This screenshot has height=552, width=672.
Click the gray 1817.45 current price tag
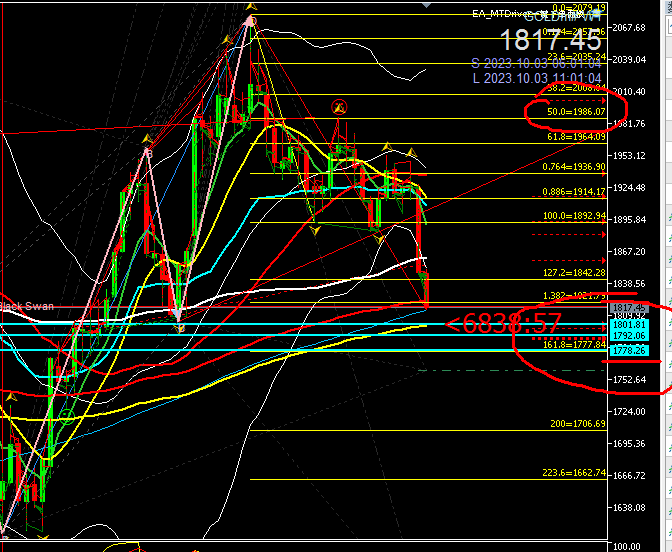[629, 308]
